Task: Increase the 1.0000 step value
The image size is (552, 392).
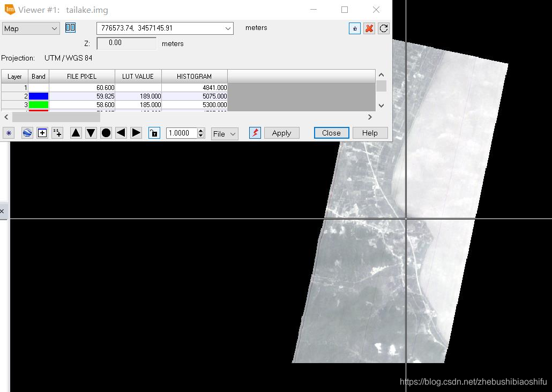Action: tap(200, 131)
